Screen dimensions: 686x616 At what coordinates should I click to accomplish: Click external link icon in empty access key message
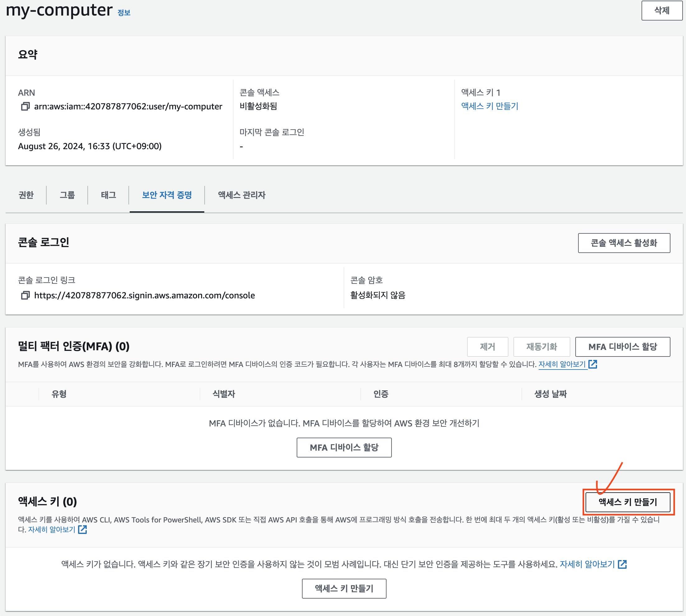point(622,564)
